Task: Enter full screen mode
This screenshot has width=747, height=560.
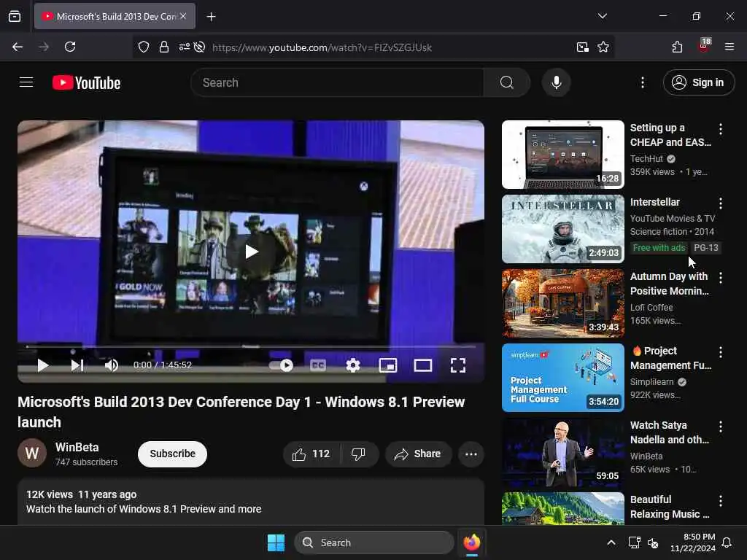Action: coord(458,365)
